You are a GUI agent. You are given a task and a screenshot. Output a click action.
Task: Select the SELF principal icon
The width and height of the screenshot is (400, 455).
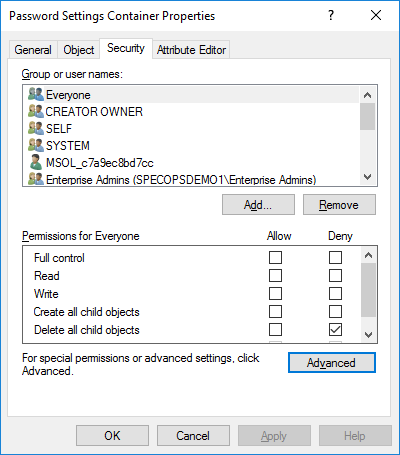(36, 128)
